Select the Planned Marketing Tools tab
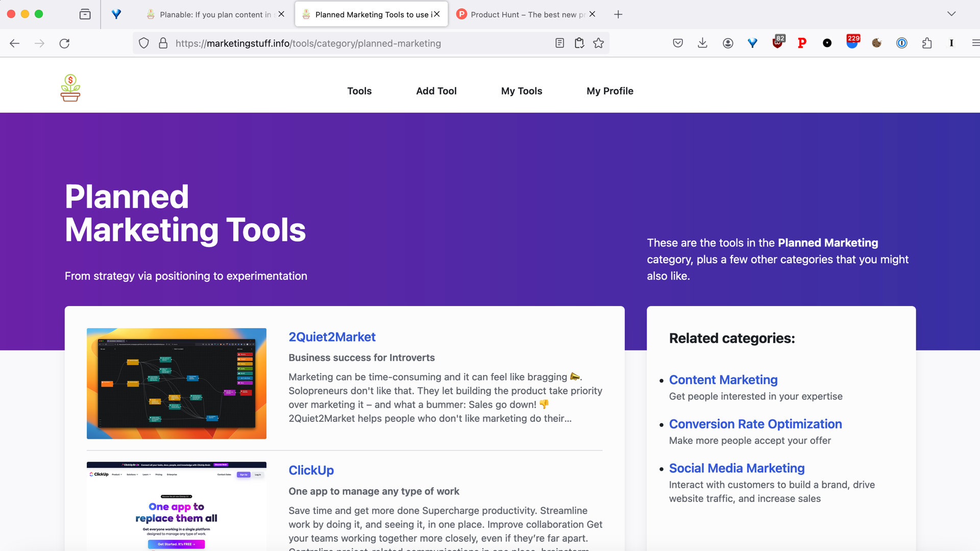This screenshot has height=551, width=980. (371, 14)
